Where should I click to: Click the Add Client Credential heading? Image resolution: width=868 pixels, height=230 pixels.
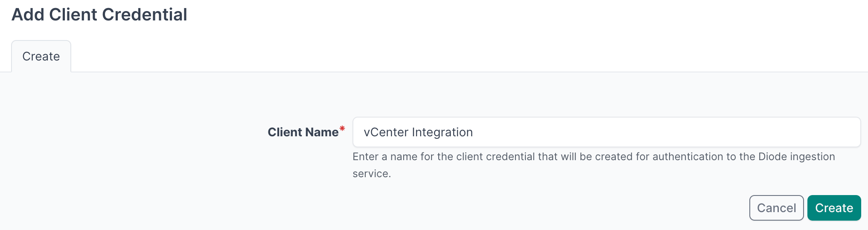pyautogui.click(x=99, y=14)
